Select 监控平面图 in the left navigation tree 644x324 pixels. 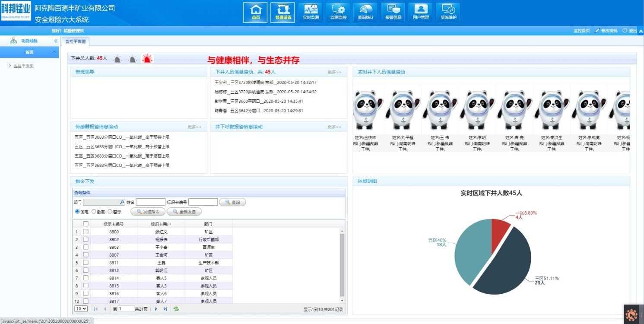[x=23, y=66]
